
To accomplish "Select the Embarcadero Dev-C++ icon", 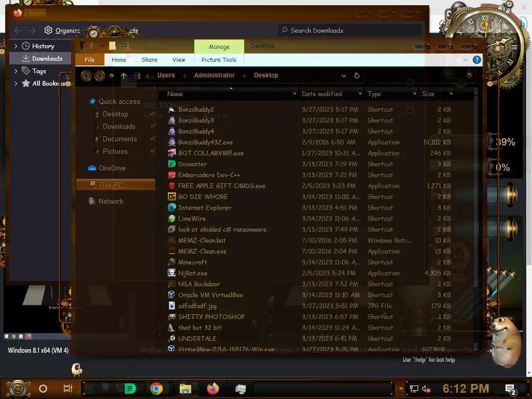I will click(171, 175).
